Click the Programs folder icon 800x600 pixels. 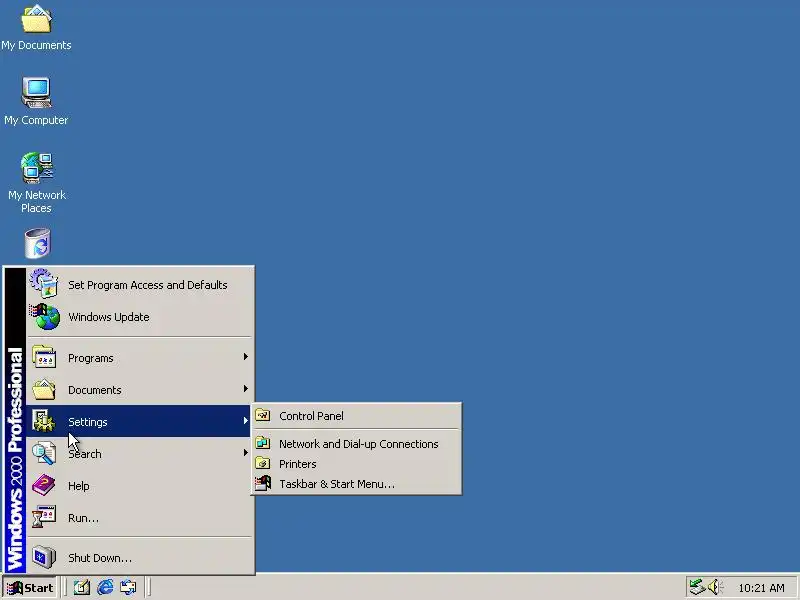tap(44, 357)
